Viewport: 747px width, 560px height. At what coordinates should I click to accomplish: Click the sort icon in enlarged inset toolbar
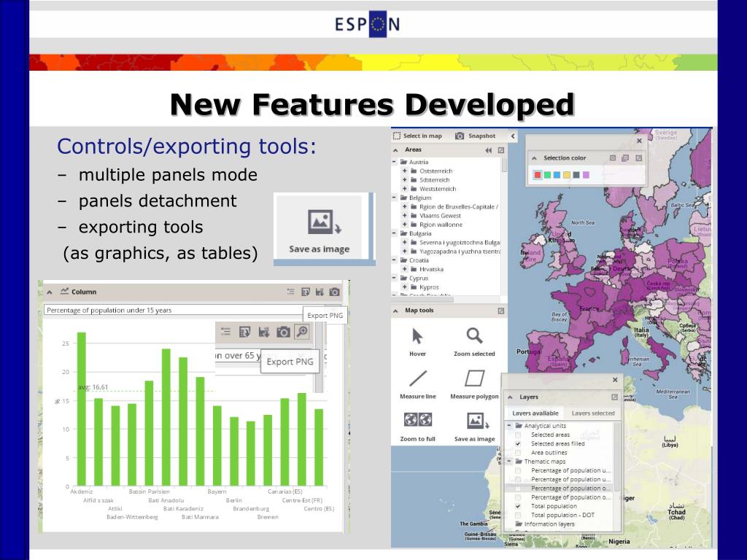pyautogui.click(x=264, y=332)
